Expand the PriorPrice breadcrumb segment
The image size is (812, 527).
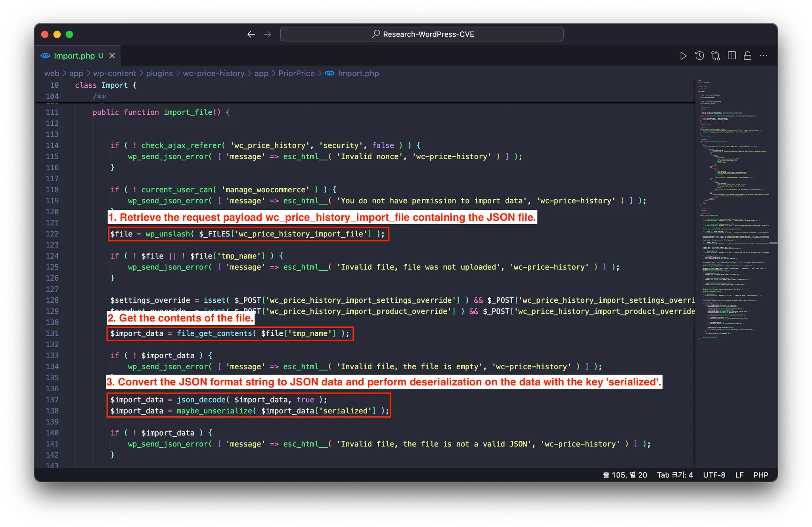point(296,73)
